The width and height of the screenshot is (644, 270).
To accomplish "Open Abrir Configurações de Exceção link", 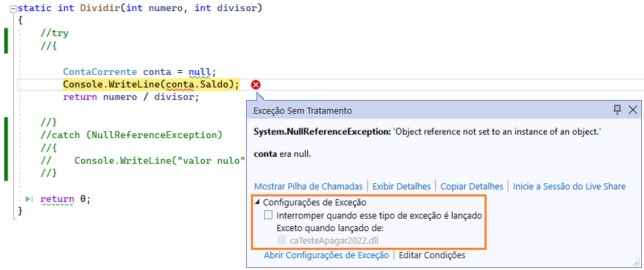I will (326, 255).
